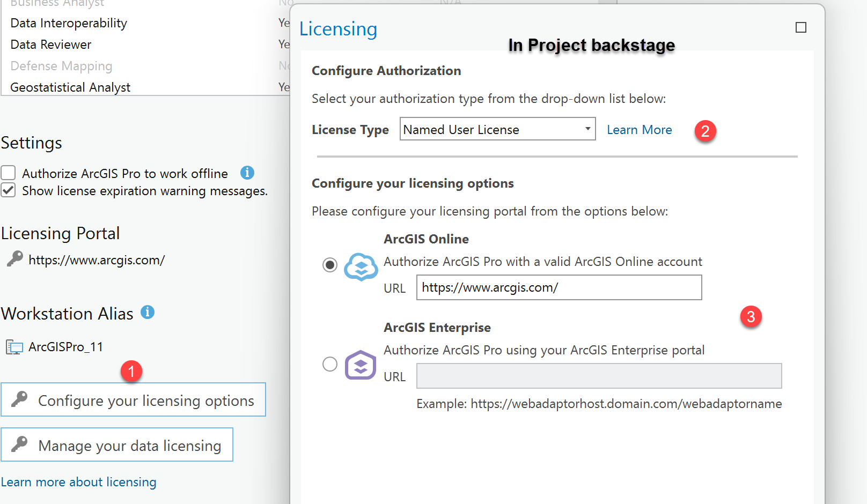
Task: Select the ArcGIS Enterprise licensing radio button
Action: (330, 364)
